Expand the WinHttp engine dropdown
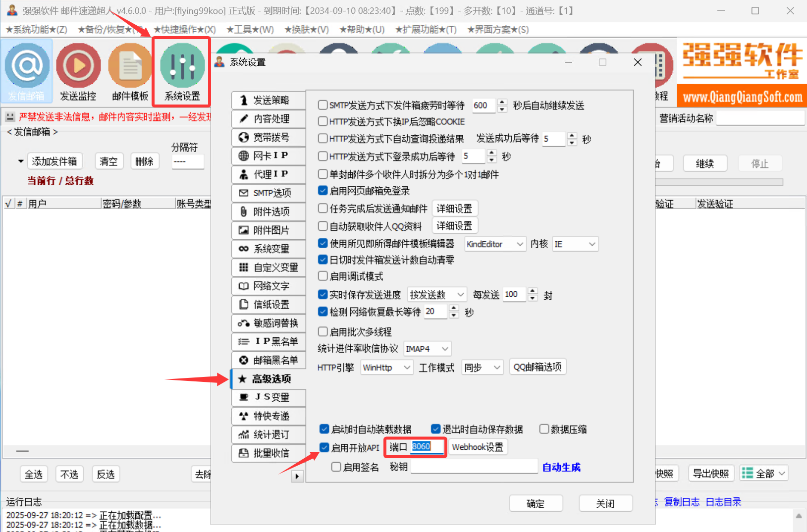 tap(386, 368)
